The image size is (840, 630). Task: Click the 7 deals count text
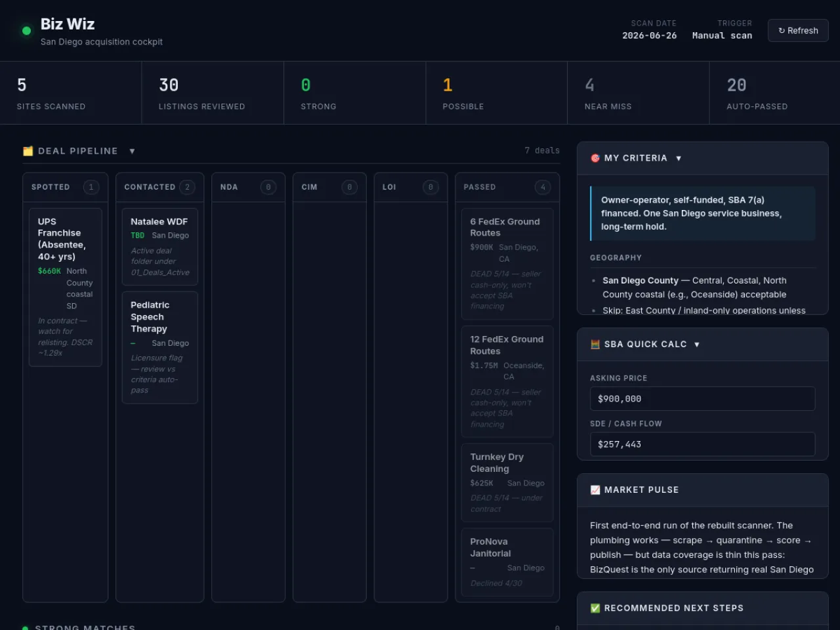[542, 150]
